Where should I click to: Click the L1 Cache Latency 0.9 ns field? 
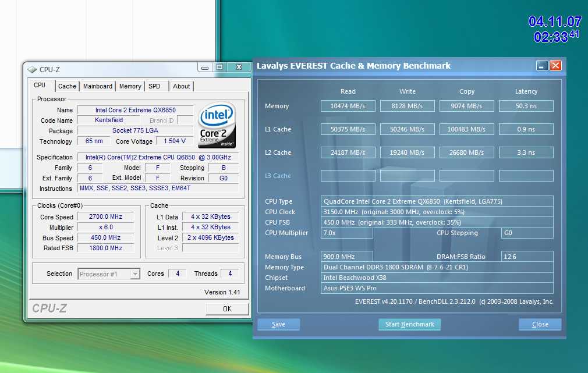526,129
